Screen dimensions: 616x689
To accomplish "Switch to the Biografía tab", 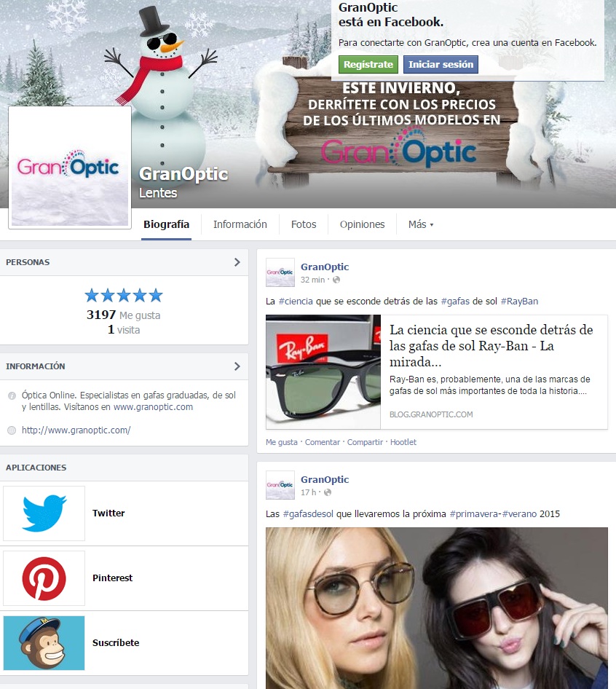I will [x=166, y=224].
